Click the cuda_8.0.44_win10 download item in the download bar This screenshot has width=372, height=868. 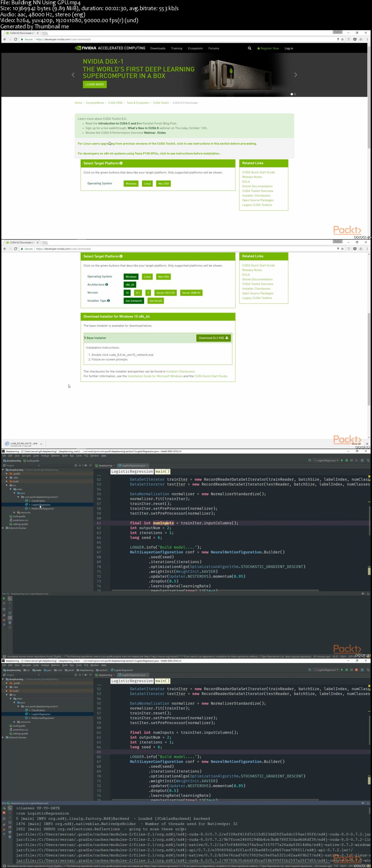coord(21,444)
